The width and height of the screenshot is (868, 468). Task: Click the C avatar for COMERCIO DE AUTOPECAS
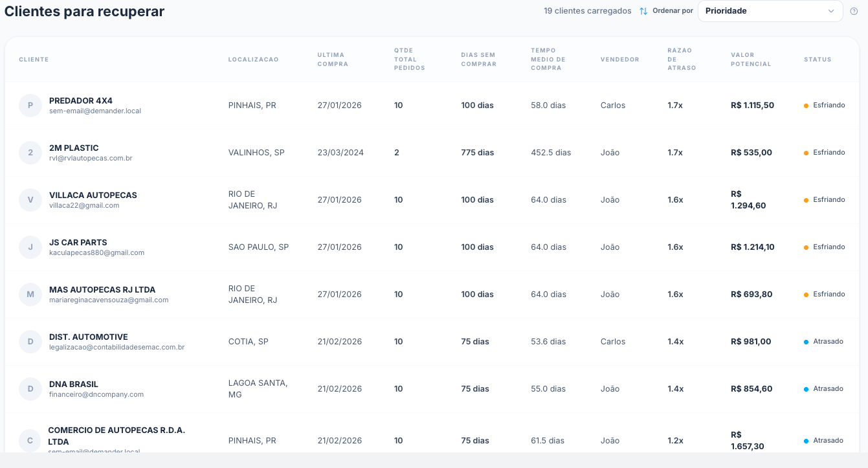tap(30, 441)
